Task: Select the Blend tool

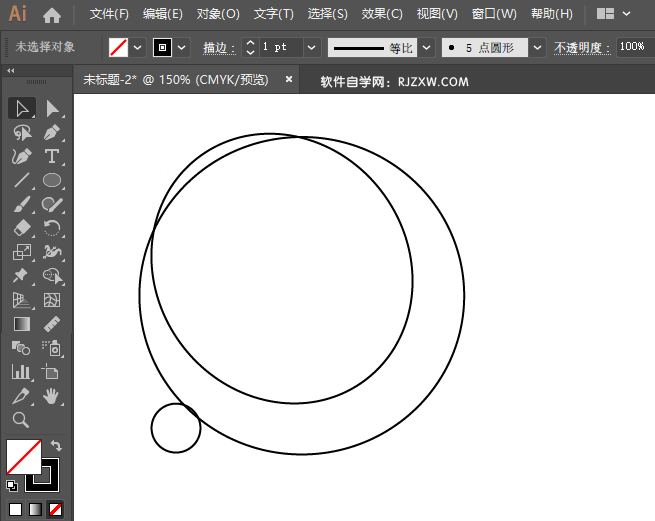Action: point(22,348)
